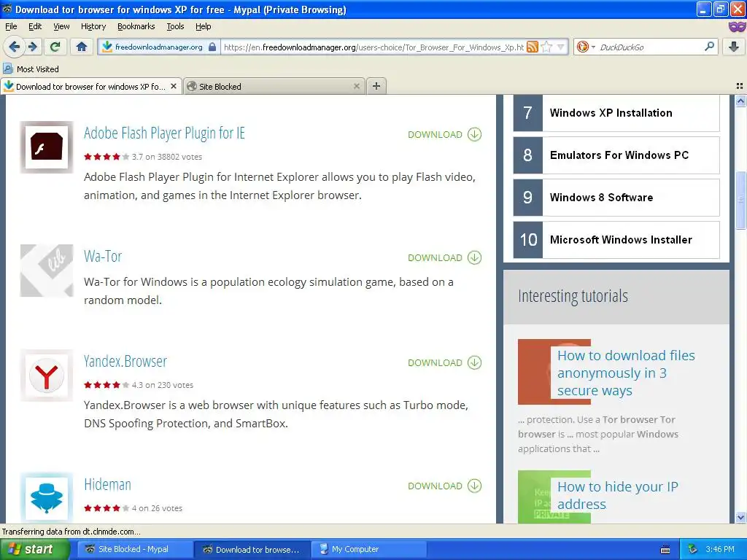Switch to Site Blocked - Mypal taskbar window
The height and width of the screenshot is (560, 747).
click(133, 549)
